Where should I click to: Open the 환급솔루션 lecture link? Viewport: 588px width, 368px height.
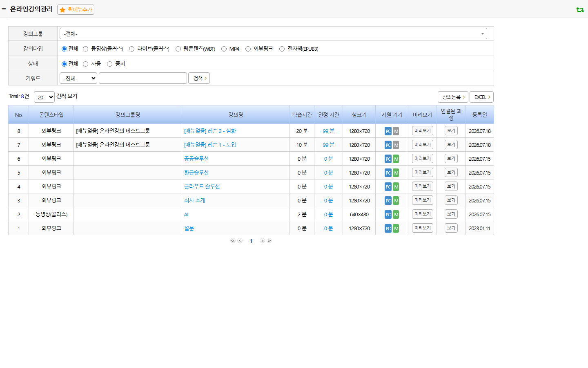tap(196, 173)
